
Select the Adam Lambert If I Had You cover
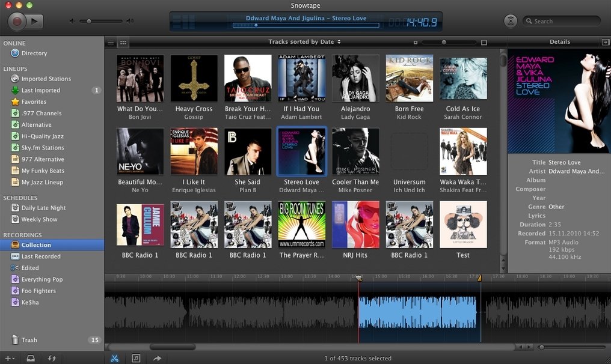[302, 78]
